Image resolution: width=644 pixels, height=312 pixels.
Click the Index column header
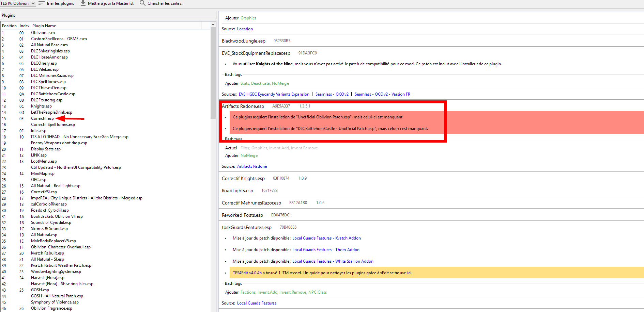[24, 26]
